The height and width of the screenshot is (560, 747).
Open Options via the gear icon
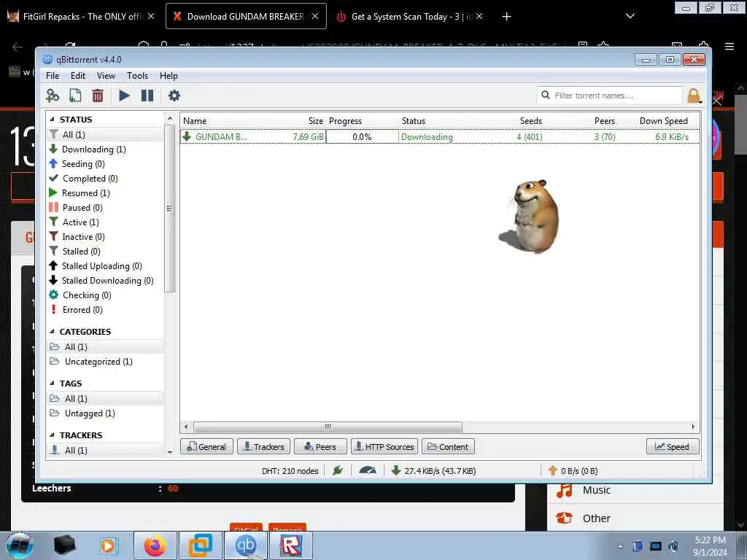tap(174, 96)
